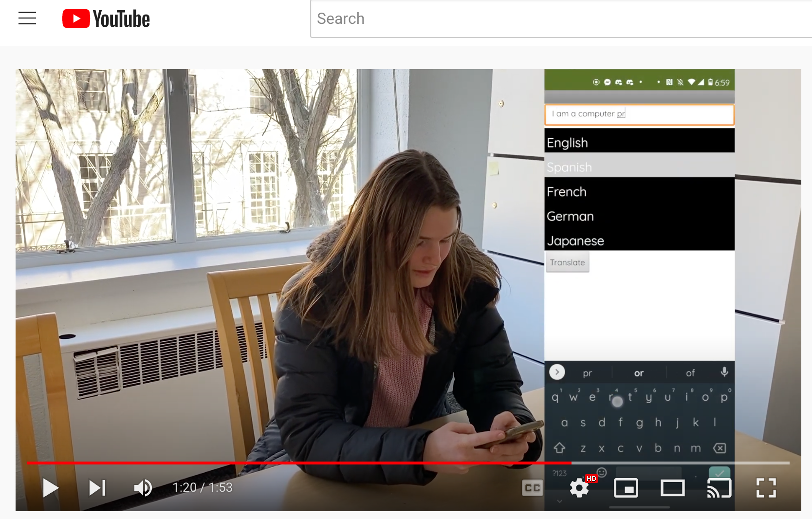This screenshot has height=519, width=812.
Task: Open the YouTube hamburger guide menu
Action: click(x=27, y=18)
